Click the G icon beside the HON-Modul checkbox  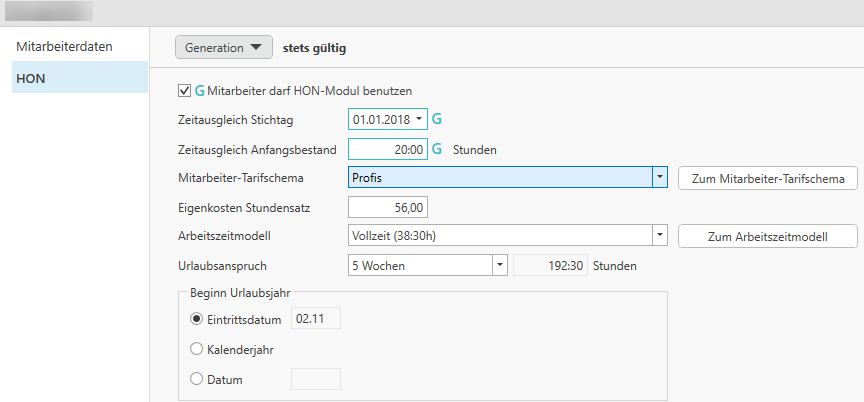pos(200,90)
